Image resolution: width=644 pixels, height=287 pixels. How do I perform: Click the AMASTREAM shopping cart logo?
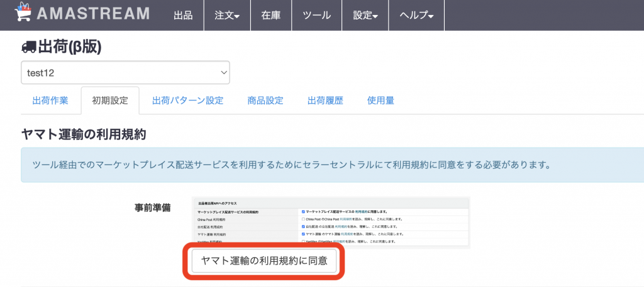pos(23,11)
